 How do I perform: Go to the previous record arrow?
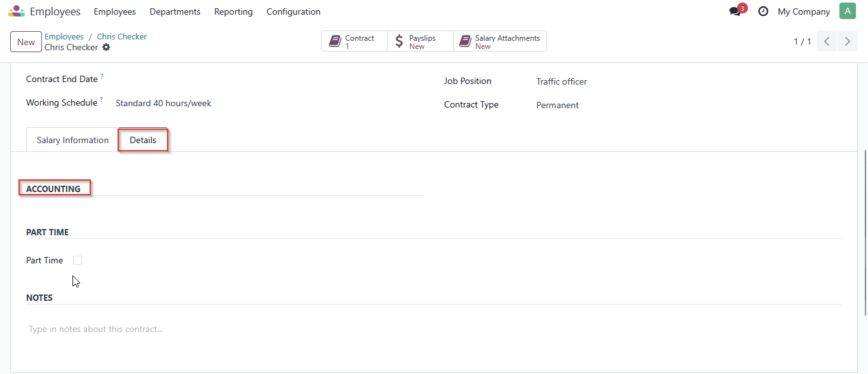tap(827, 41)
